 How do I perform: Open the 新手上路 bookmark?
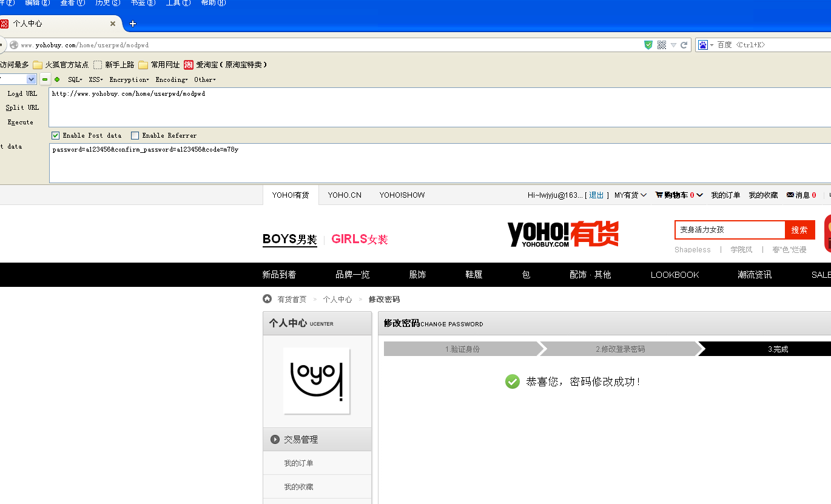pyautogui.click(x=114, y=65)
